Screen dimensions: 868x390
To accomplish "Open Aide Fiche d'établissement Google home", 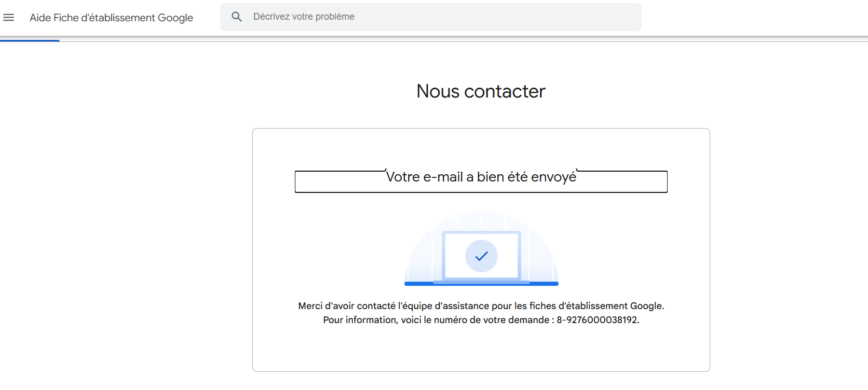I will (111, 18).
